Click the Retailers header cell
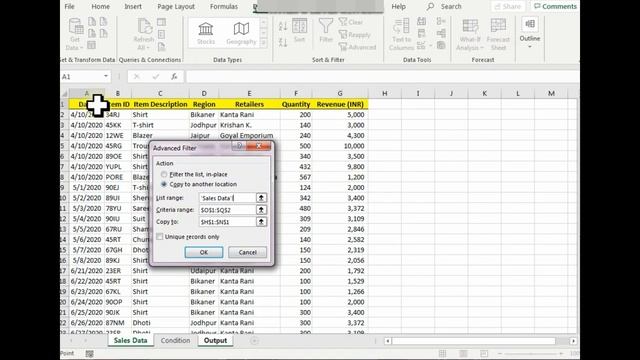This screenshot has height=360, width=640. [249, 104]
